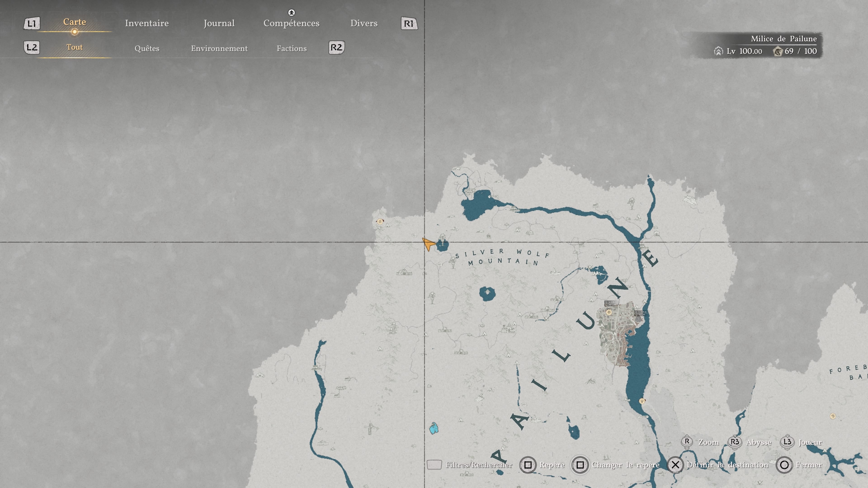Show only Quêtes on the map

147,49
